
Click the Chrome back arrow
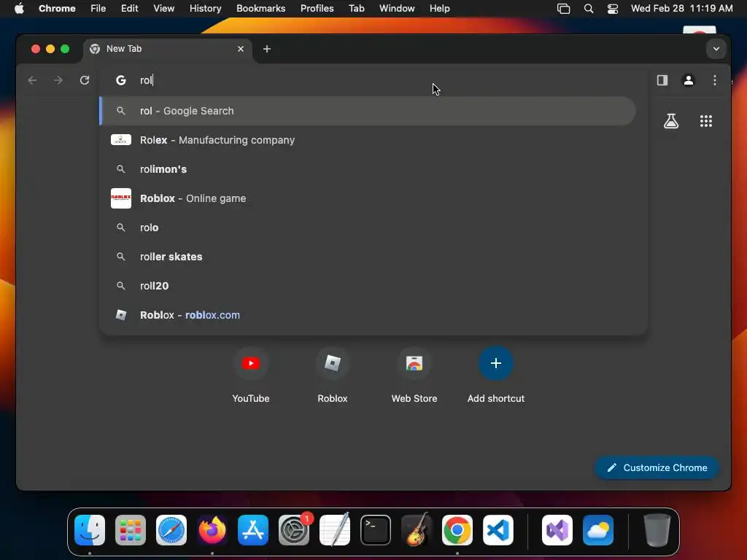pyautogui.click(x=32, y=80)
